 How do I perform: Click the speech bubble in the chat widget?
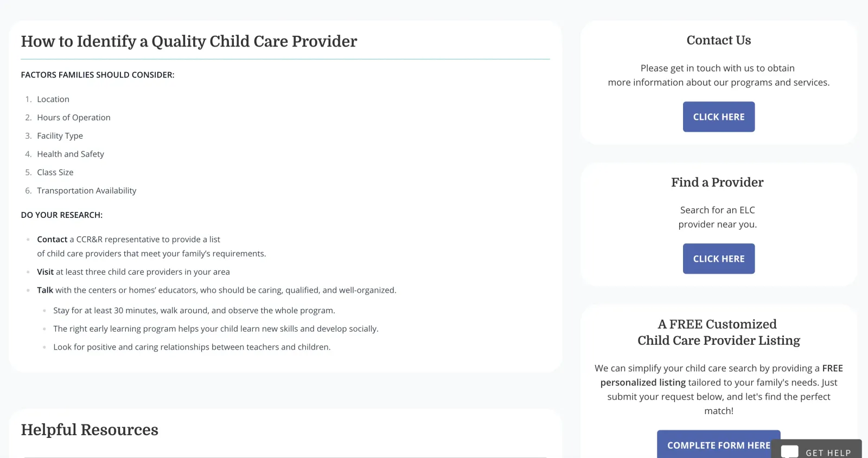789,450
